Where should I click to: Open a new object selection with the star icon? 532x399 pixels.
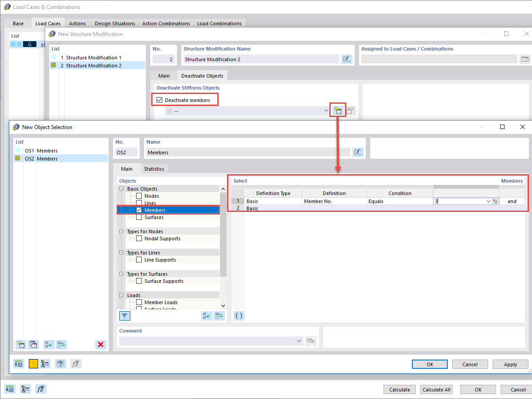[x=337, y=110]
